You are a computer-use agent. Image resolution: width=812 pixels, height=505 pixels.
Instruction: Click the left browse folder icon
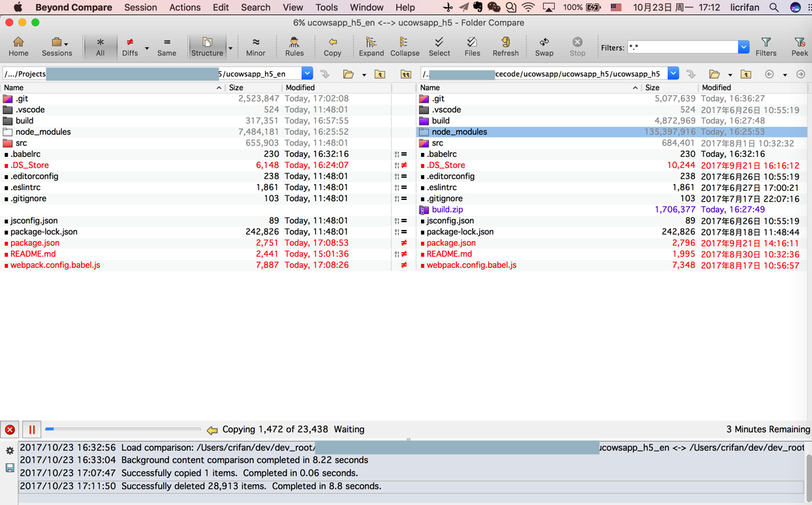coord(349,74)
